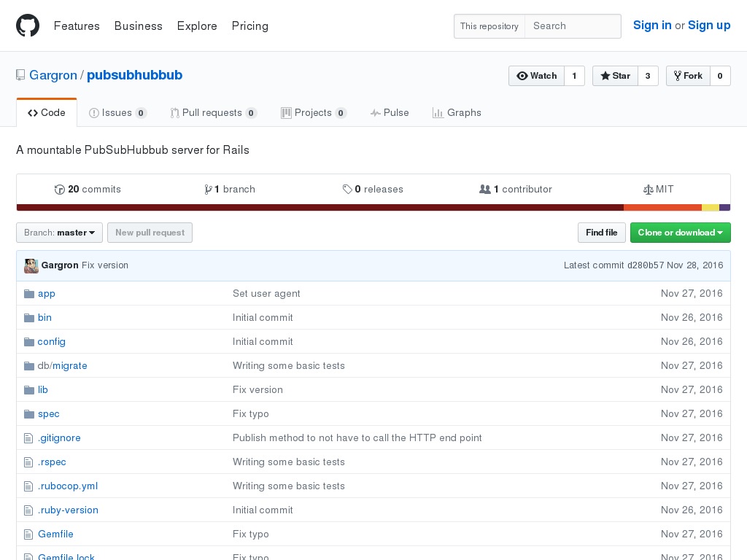Viewport: 747px width, 560px height.
Task: Switch to the Projects tab
Action: pos(314,113)
